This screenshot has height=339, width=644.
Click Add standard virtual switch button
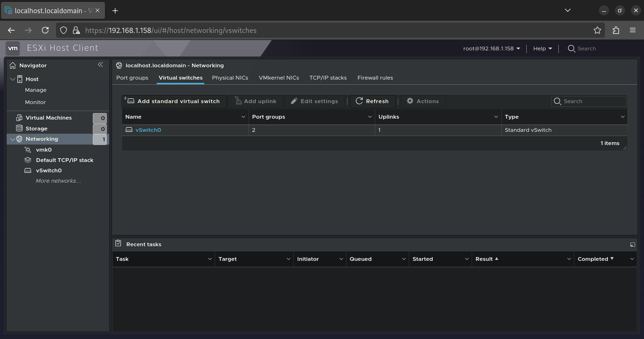pyautogui.click(x=174, y=101)
